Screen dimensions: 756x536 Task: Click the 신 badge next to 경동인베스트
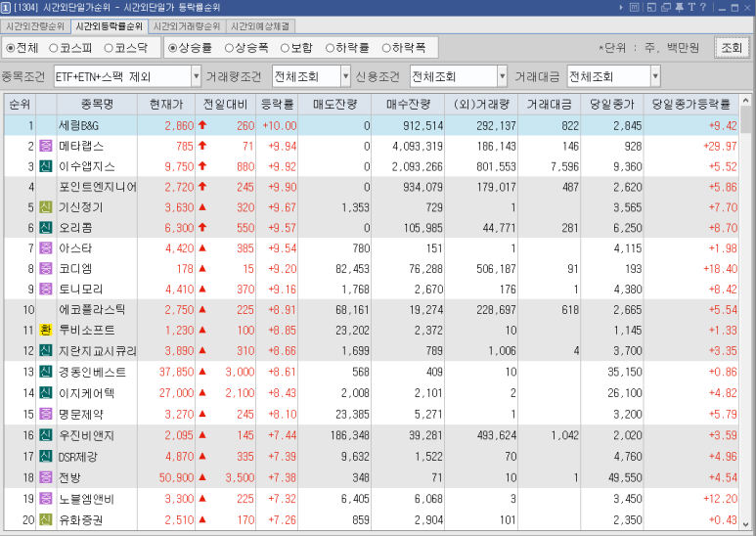click(46, 372)
